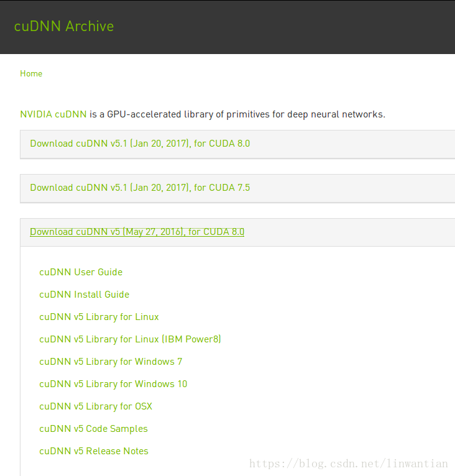Viewport: 455px width, 476px height.
Task: Expand Download cuDNN v5.1 for CUDA 7.5
Action: pos(140,188)
